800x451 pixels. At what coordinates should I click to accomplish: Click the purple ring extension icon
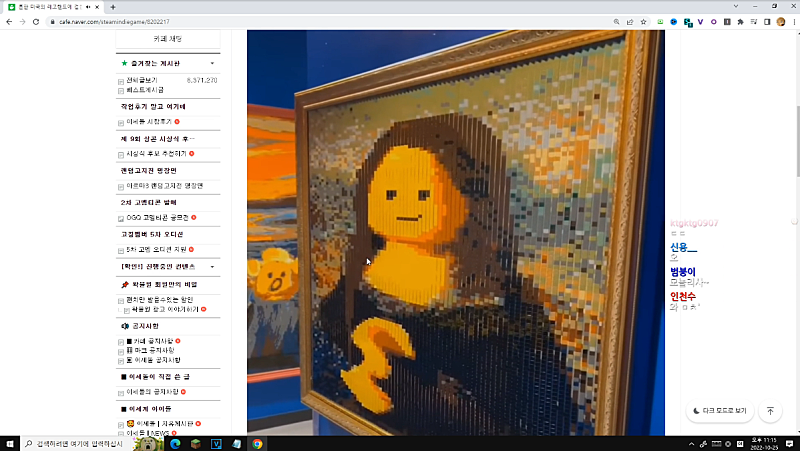[714, 22]
